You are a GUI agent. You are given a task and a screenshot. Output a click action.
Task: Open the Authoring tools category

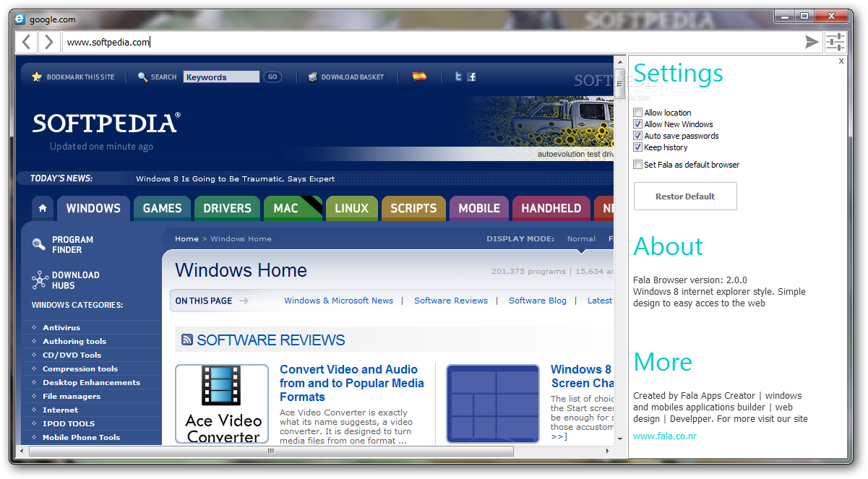tap(74, 341)
